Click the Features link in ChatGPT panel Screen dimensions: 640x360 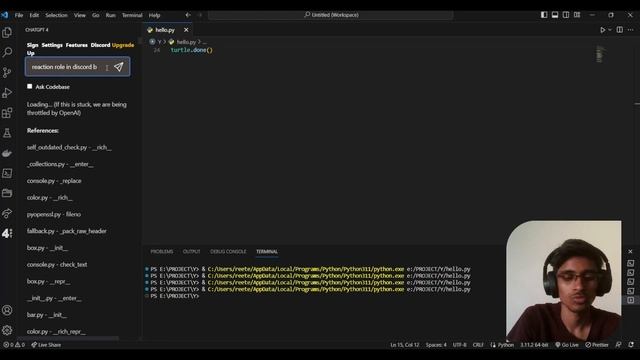point(77,45)
